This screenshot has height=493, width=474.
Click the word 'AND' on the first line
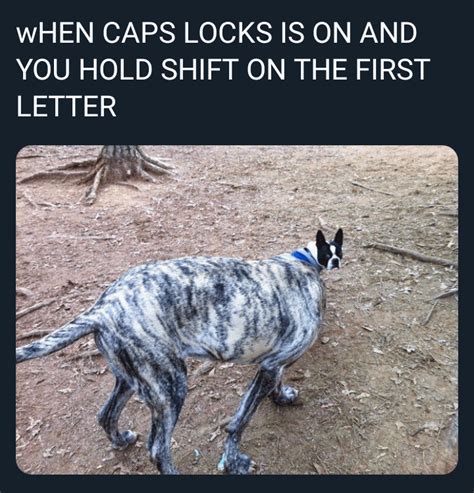[388, 33]
